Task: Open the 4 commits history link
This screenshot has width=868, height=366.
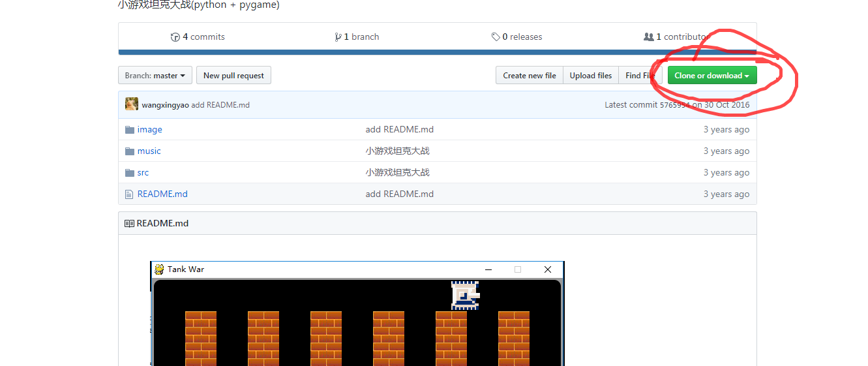Action: tap(198, 37)
